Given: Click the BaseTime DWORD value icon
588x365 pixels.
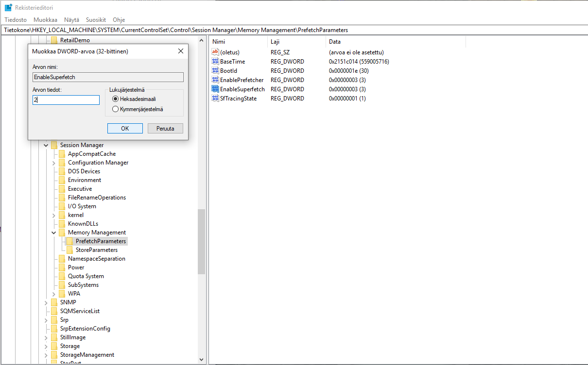Looking at the screenshot, I should point(216,62).
